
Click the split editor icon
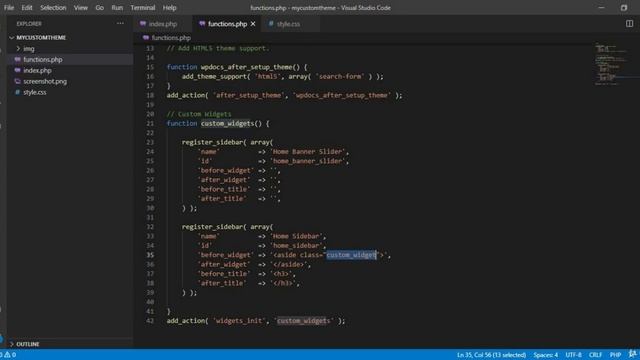629,24
